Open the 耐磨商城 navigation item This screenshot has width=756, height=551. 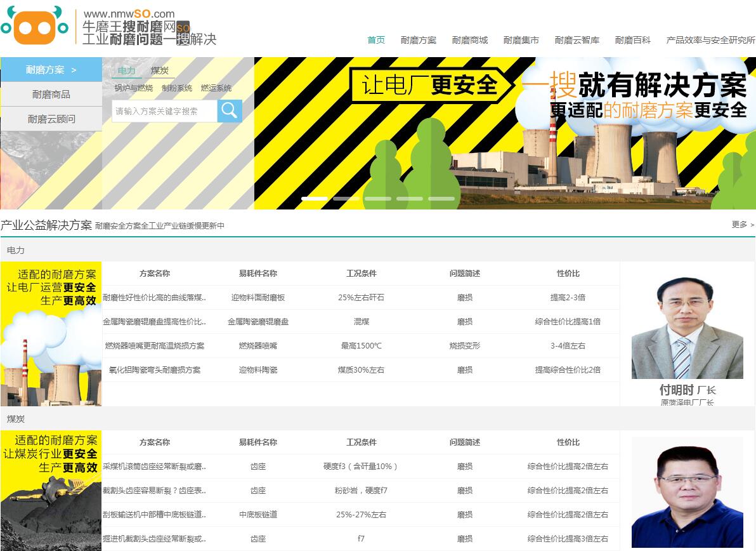coord(470,40)
